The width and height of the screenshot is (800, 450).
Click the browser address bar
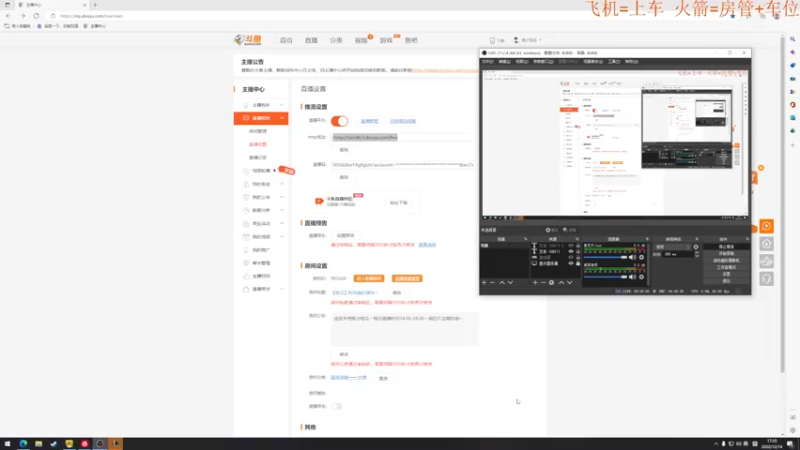pyautogui.click(x=383, y=16)
